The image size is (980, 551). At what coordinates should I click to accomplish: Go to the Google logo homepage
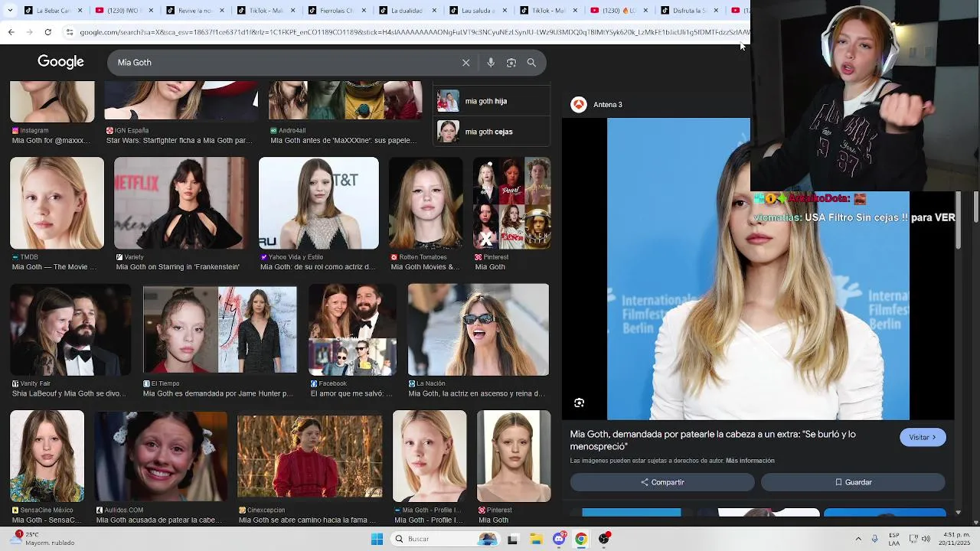click(x=60, y=62)
